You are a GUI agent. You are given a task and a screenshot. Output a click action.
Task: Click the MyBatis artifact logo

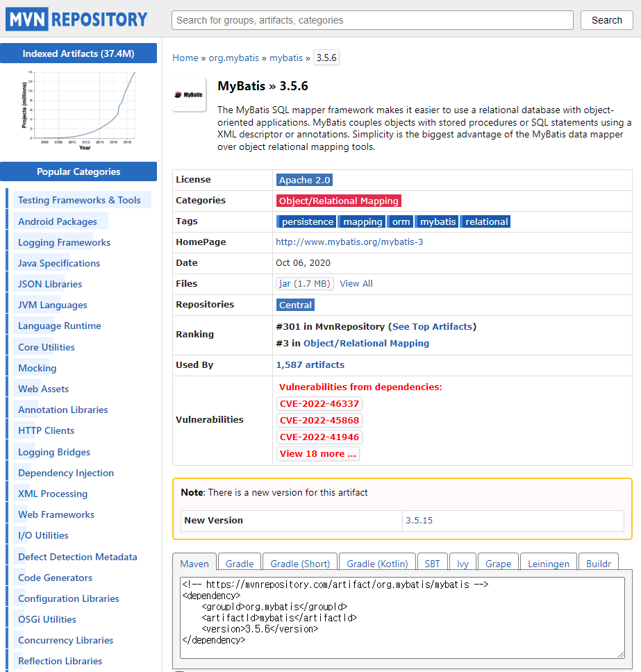(189, 94)
